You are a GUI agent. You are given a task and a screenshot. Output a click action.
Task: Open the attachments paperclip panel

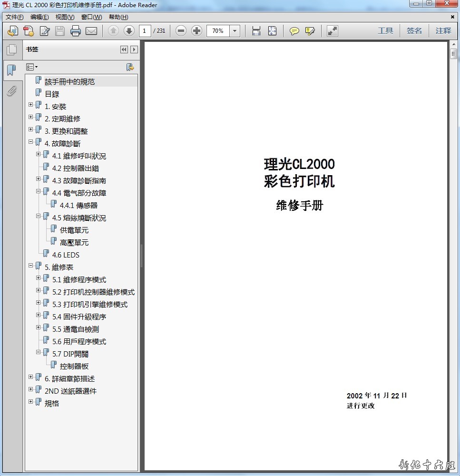point(11,90)
